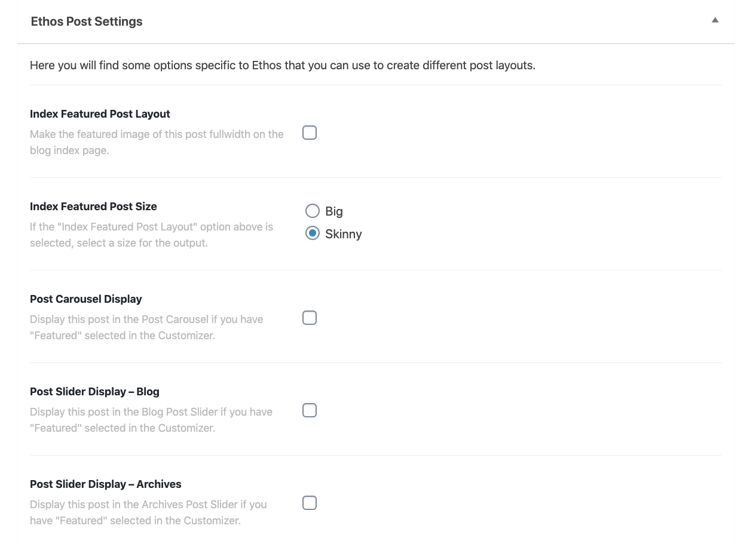Enable the Post Slider Display – Archives checkbox
The width and height of the screenshot is (756, 544).
309,503
